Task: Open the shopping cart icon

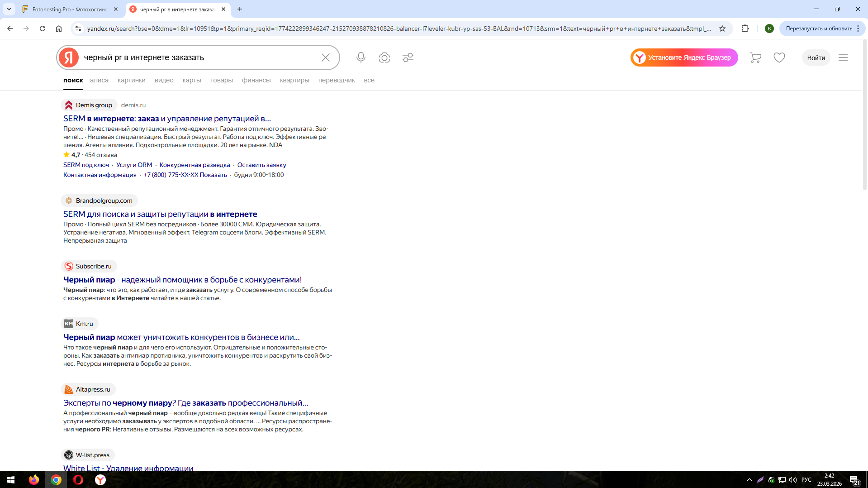Action: click(x=755, y=57)
